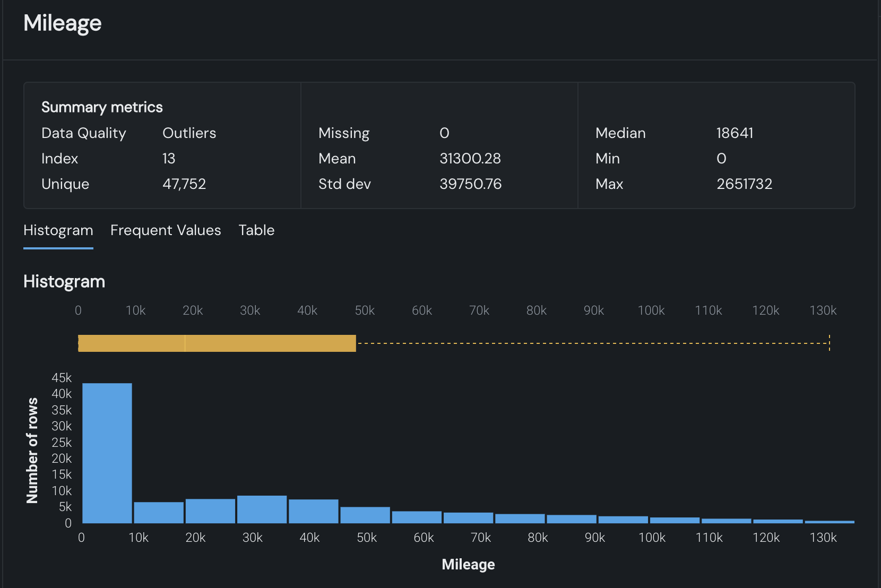Click the Mileage page title
The image size is (881, 588).
coord(62,23)
